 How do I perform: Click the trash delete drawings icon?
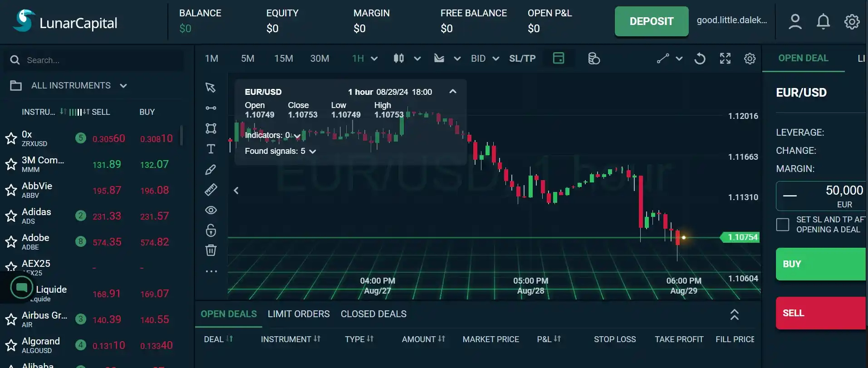[x=211, y=250]
